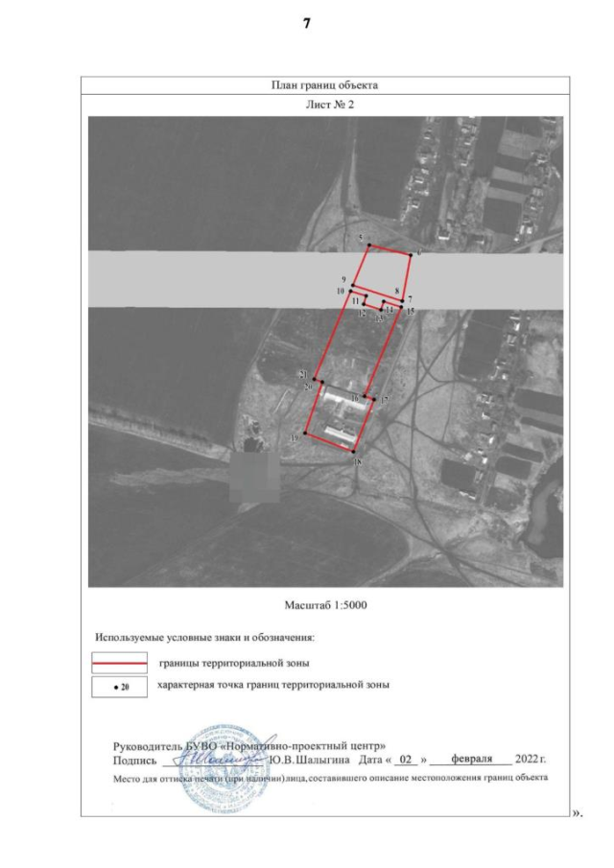Image resolution: width=614 pixels, height=868 pixels.
Task: Click the 'Масштаб 1:5000' scale text
Action: coord(326,605)
